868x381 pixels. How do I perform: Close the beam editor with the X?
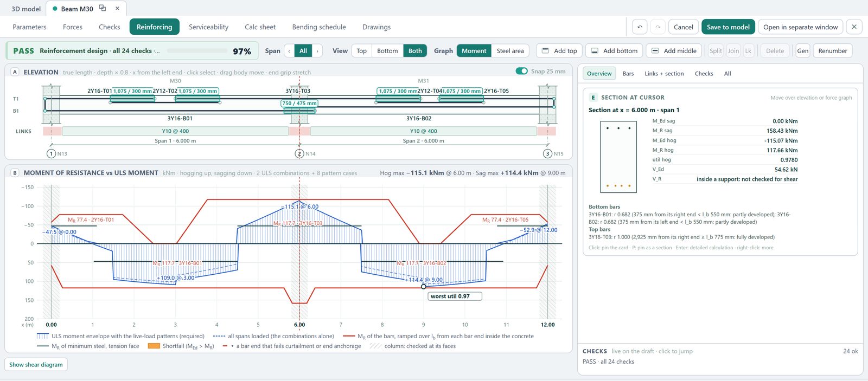coord(854,27)
